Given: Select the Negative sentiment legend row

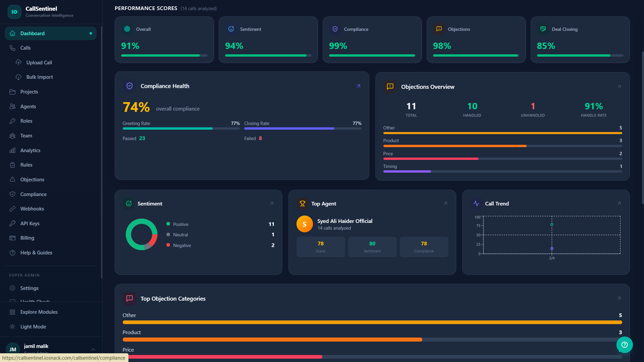Looking at the screenshot, I should [x=220, y=245].
